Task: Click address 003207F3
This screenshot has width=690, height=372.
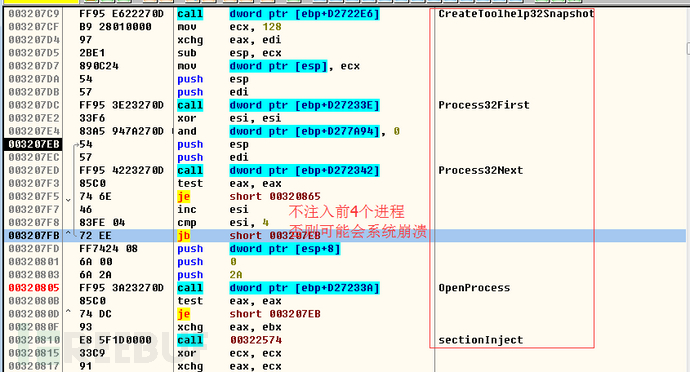Action: [34, 184]
